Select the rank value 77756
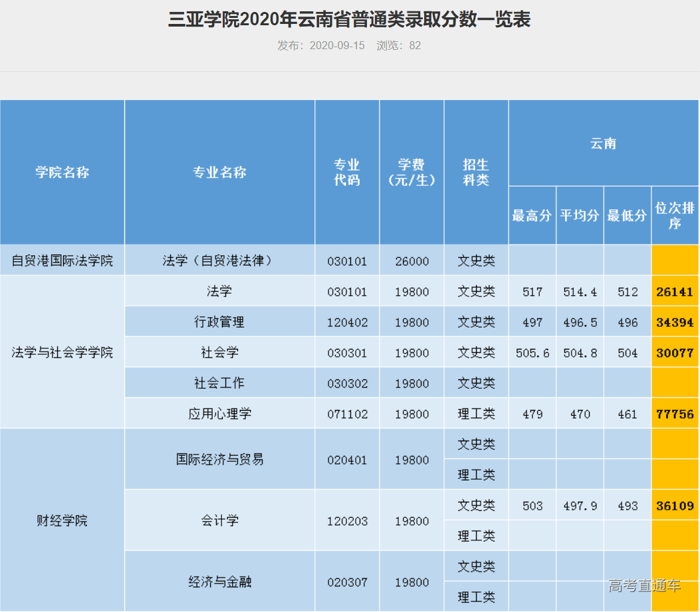The width and height of the screenshot is (700, 612). pos(675,413)
